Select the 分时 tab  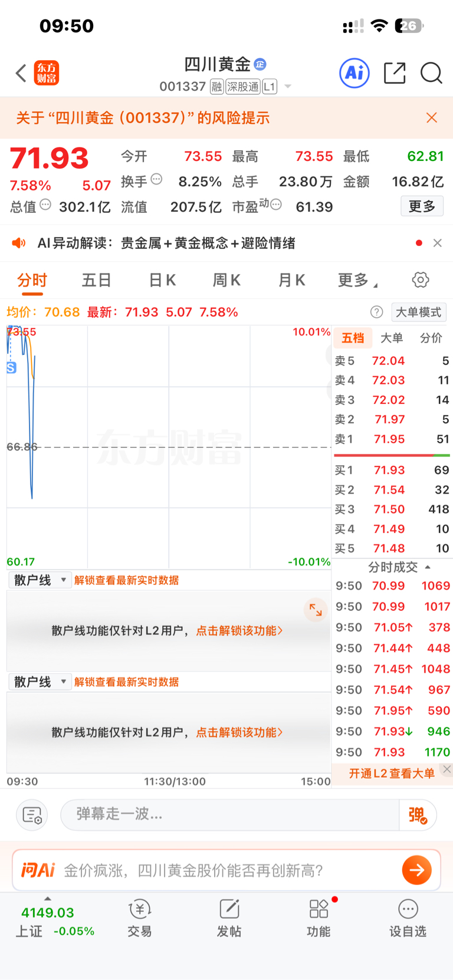point(32,280)
